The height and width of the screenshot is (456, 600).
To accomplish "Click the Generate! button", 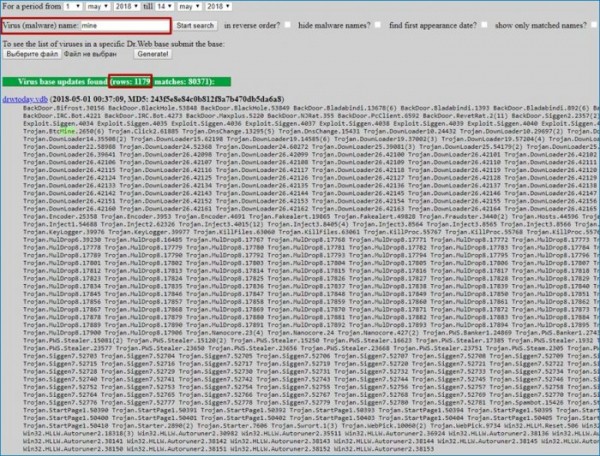I will [x=153, y=54].
